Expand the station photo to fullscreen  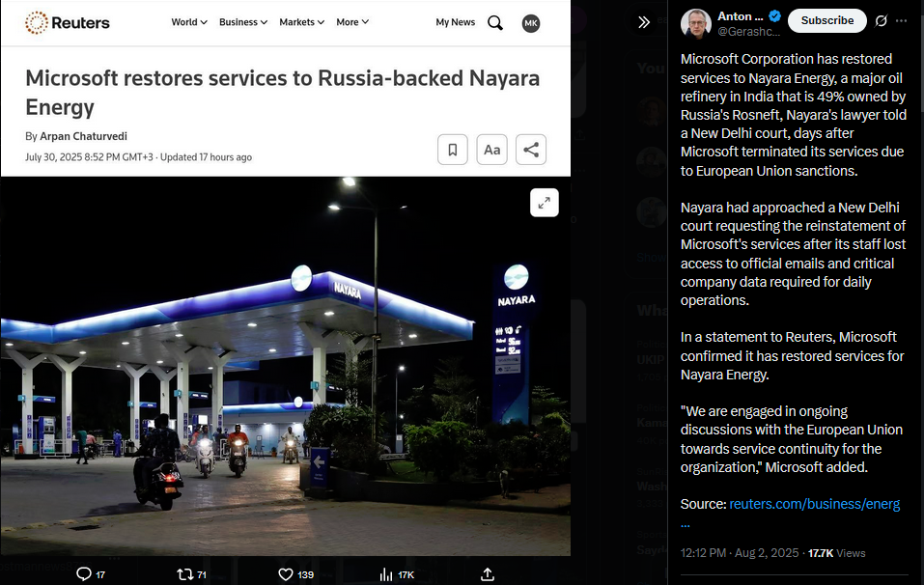click(x=544, y=203)
